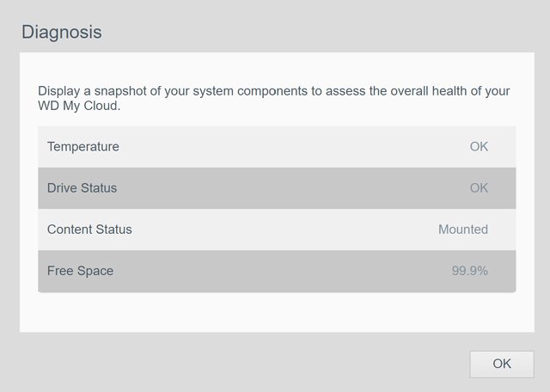Click the middle of the Drive Status row
This screenshot has height=392, width=550.
(x=277, y=188)
